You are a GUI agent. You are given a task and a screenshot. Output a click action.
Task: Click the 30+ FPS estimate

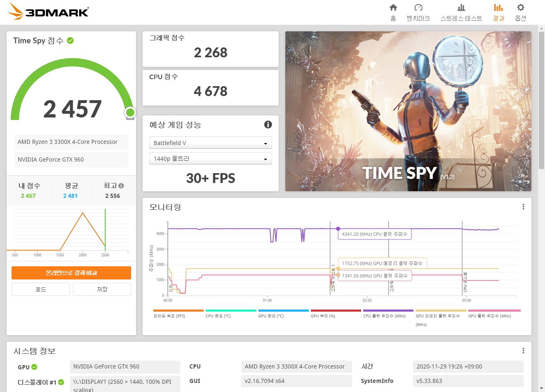pyautogui.click(x=210, y=178)
